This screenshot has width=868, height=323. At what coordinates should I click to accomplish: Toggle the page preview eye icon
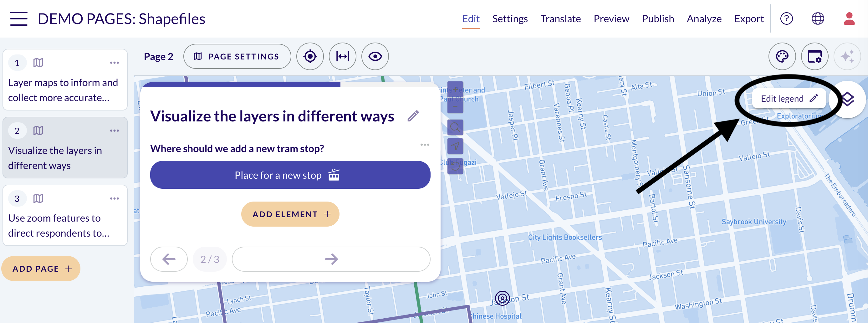[375, 56]
